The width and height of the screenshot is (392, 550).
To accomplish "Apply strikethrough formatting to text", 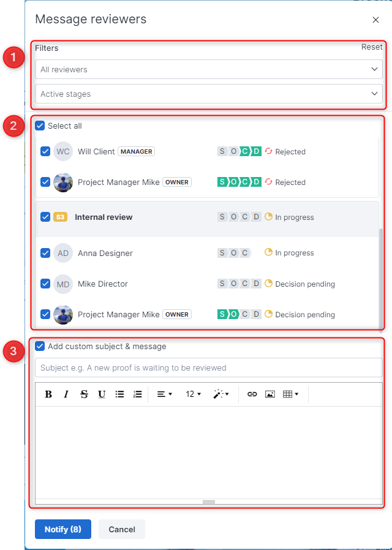I will pyautogui.click(x=84, y=394).
